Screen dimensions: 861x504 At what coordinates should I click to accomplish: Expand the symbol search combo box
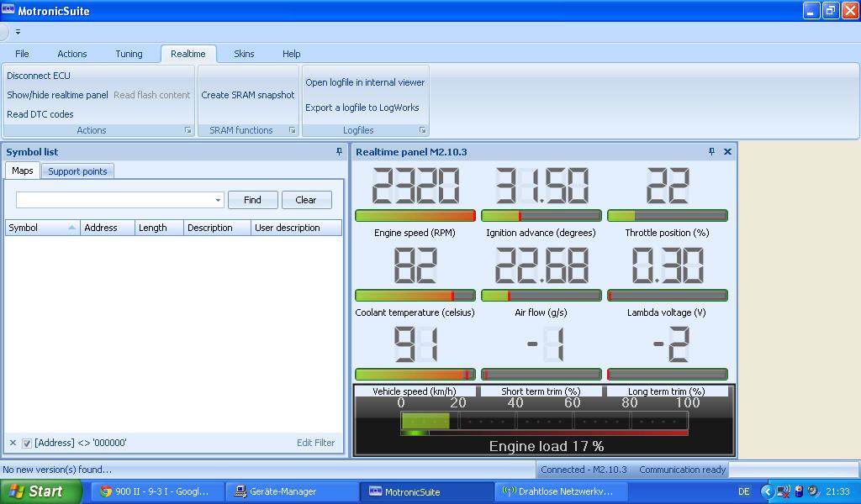pyautogui.click(x=218, y=200)
